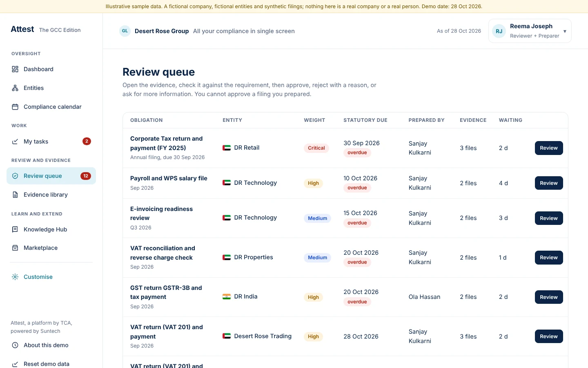
Task: Review the VAT reconciliation row for DR Properties
Action: (x=549, y=258)
